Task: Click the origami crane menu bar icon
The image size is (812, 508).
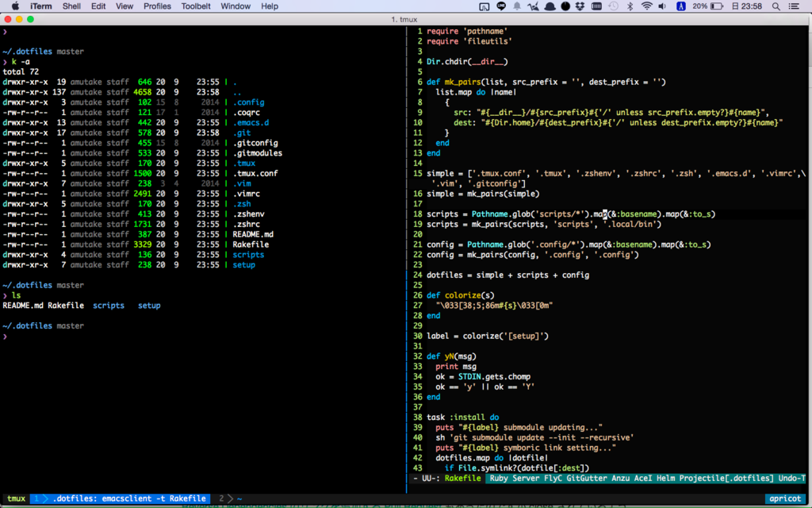Action: pyautogui.click(x=534, y=6)
